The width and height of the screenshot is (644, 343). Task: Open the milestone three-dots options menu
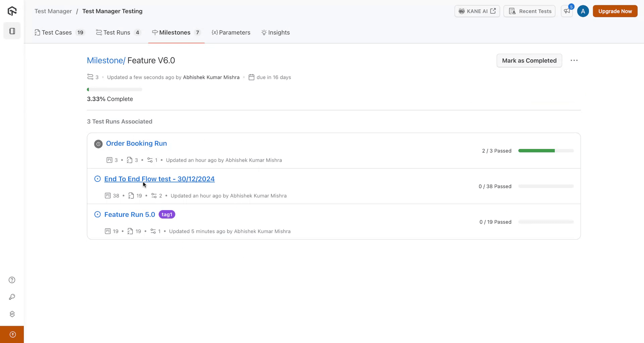click(574, 60)
